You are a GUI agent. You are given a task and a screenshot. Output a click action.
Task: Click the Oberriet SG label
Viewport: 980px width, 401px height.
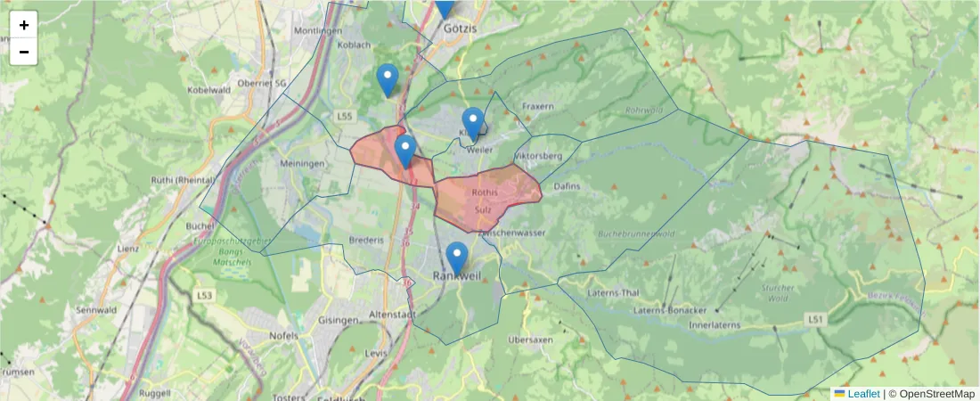click(261, 83)
